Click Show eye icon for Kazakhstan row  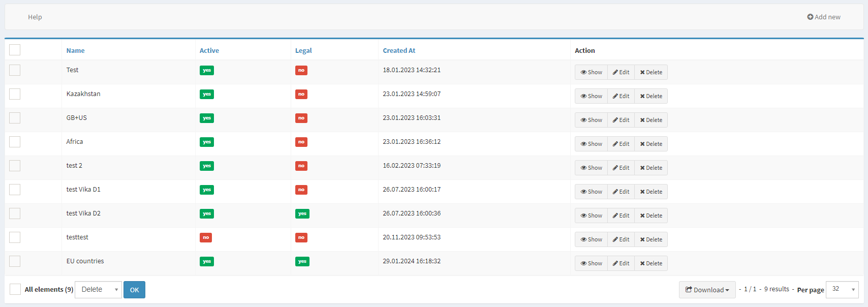click(x=583, y=96)
